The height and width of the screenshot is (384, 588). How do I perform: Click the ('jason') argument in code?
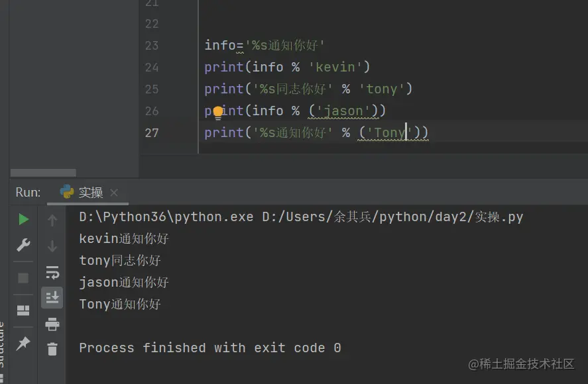point(343,111)
